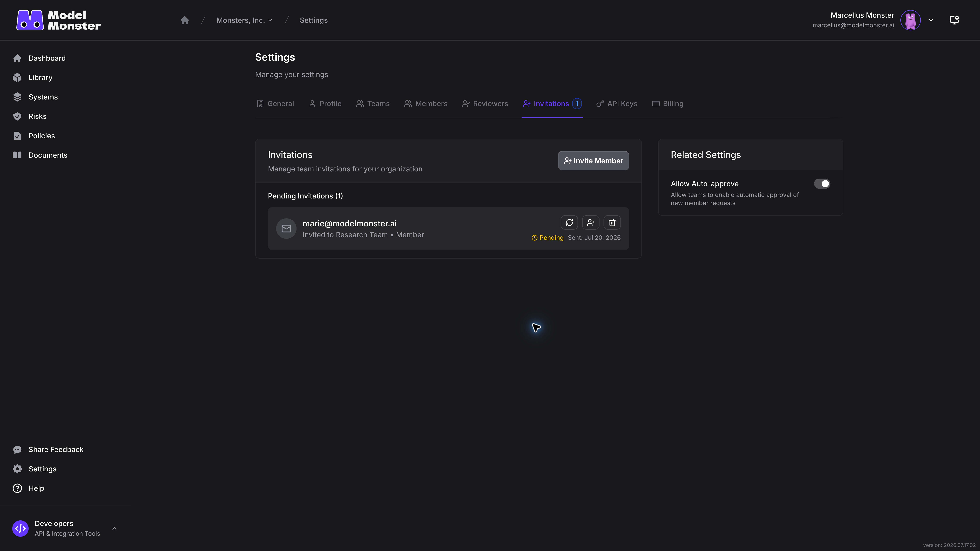The height and width of the screenshot is (551, 980).
Task: Open Risks in the sidebar
Action: point(30,116)
